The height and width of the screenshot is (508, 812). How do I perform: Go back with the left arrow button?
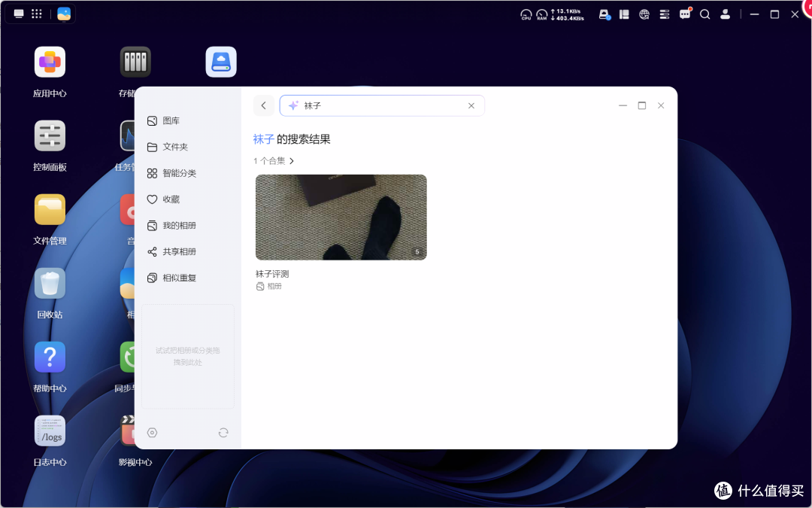point(264,106)
